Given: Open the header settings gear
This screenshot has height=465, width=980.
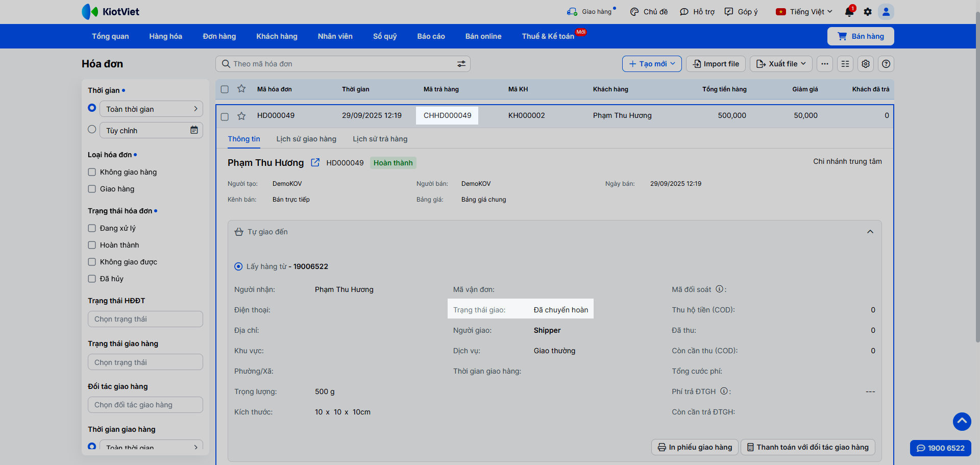Looking at the screenshot, I should click(868, 12).
